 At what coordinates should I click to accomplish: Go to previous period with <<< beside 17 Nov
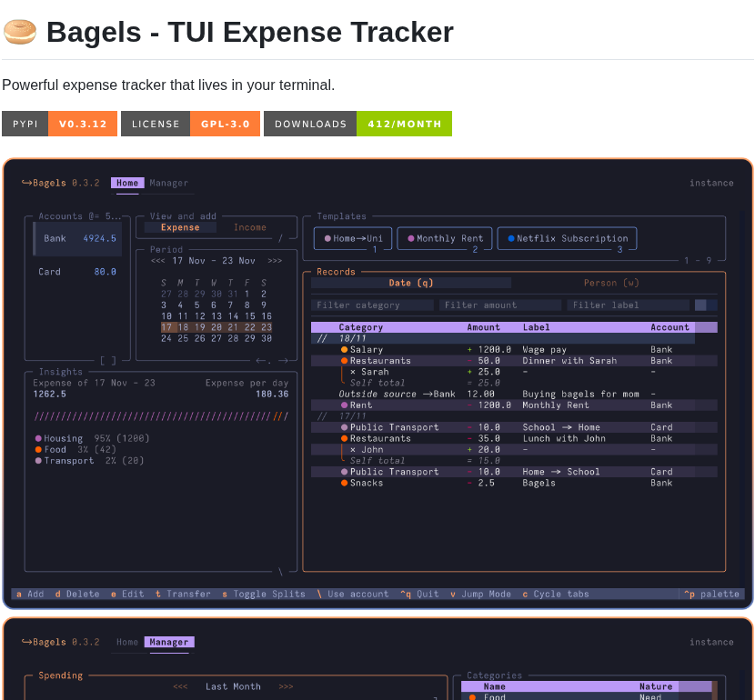[x=158, y=261]
